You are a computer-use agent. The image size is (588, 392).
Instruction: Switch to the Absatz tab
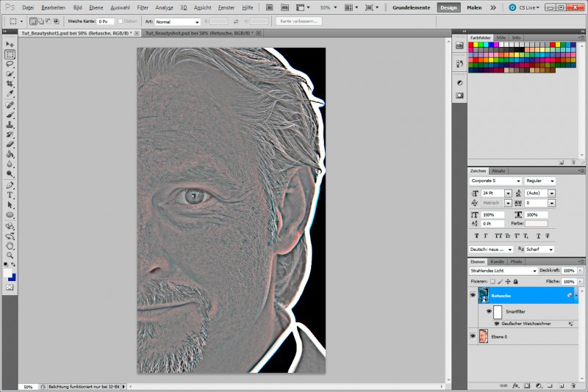click(x=498, y=171)
